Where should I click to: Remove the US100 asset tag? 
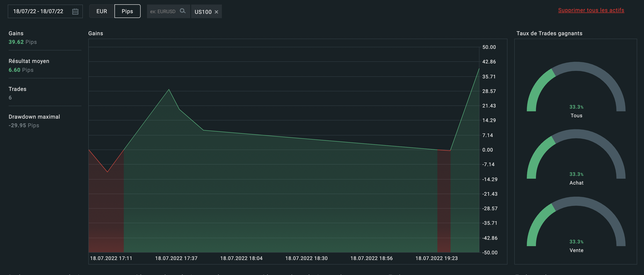[x=216, y=12]
